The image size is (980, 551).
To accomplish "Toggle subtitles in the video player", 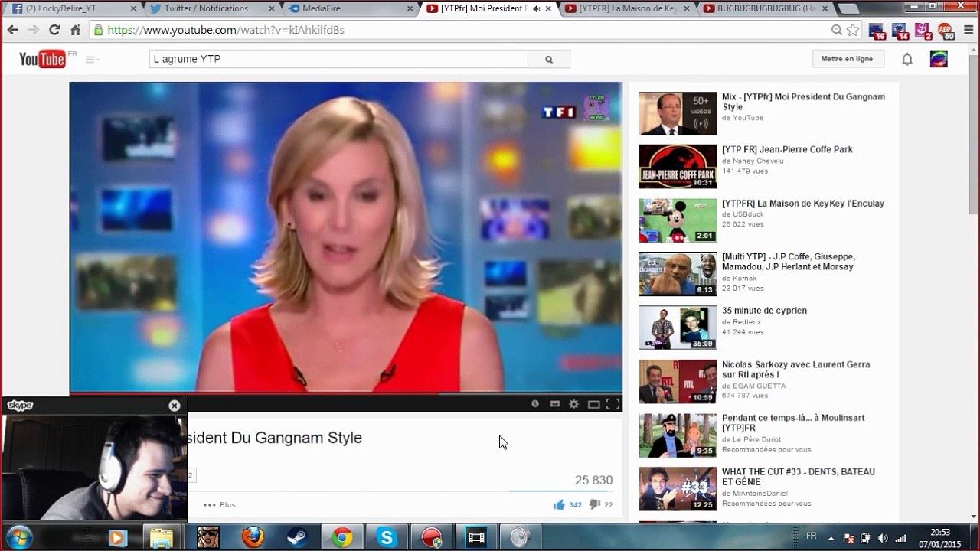I will (555, 404).
